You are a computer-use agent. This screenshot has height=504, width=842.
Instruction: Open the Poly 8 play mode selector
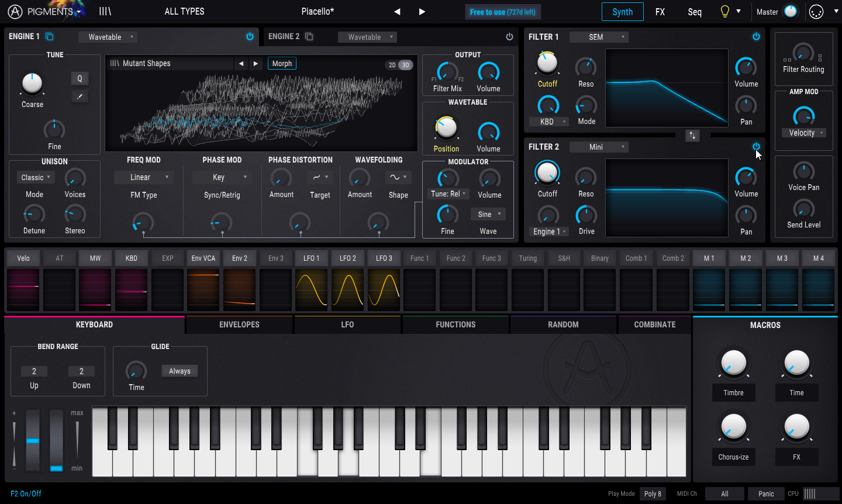(653, 493)
